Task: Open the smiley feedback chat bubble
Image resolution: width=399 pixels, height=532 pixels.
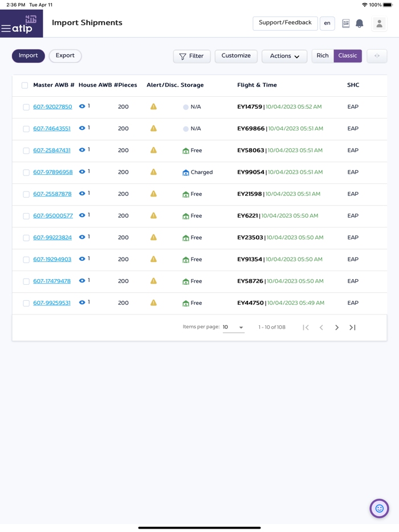Action: point(379,508)
